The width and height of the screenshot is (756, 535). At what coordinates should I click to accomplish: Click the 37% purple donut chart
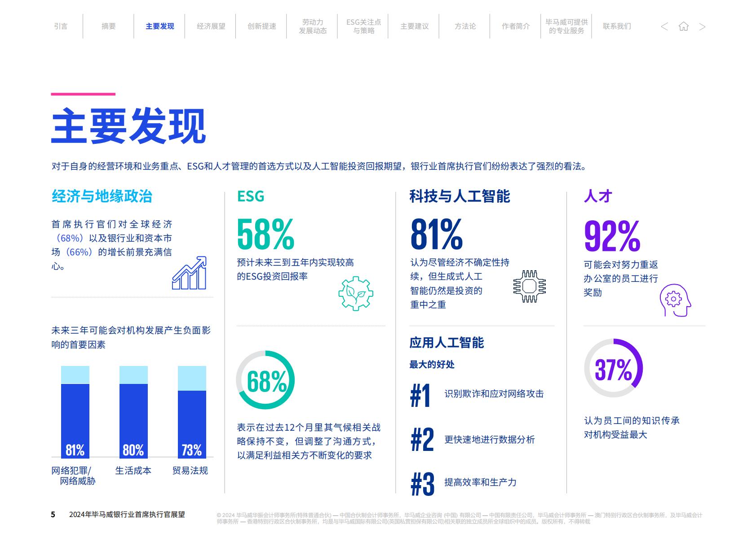tap(614, 368)
